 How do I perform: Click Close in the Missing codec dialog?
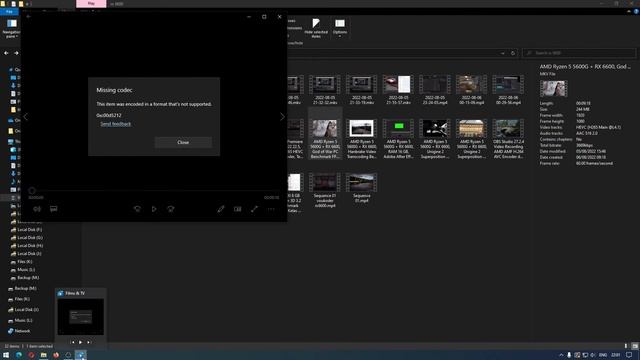point(183,142)
